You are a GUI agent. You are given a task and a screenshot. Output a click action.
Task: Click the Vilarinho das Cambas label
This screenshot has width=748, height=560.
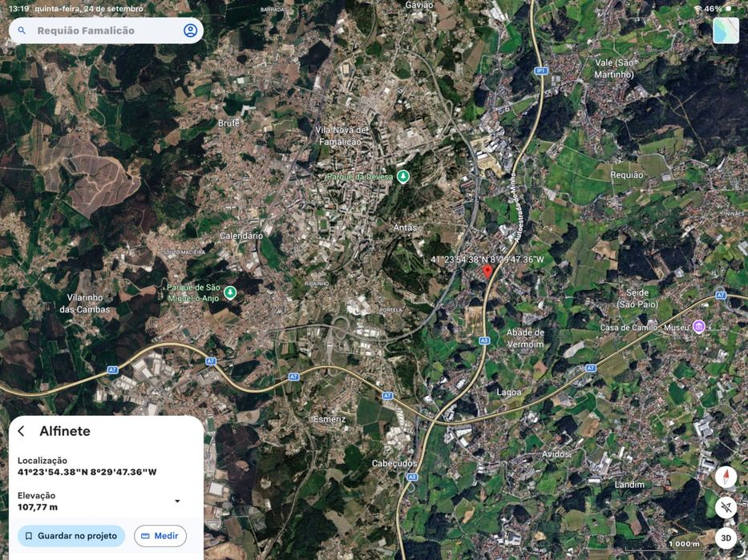pyautogui.click(x=84, y=303)
